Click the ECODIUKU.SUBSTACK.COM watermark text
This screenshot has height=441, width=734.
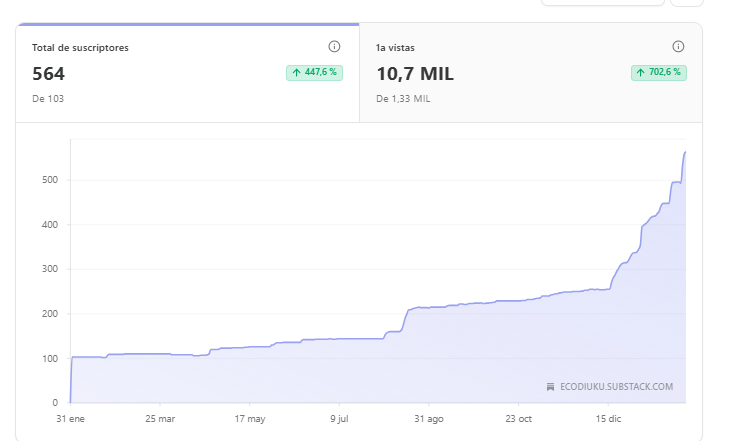pos(616,387)
